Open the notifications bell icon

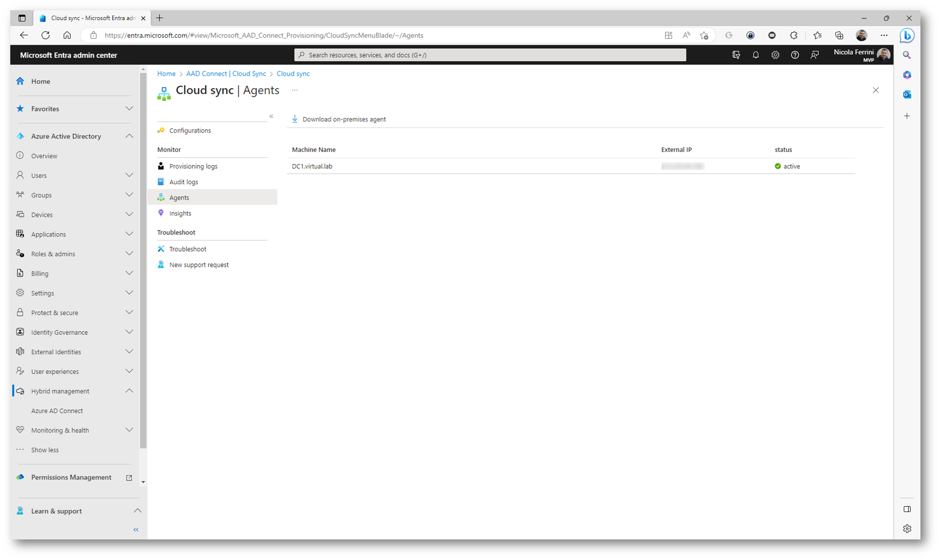(x=755, y=55)
